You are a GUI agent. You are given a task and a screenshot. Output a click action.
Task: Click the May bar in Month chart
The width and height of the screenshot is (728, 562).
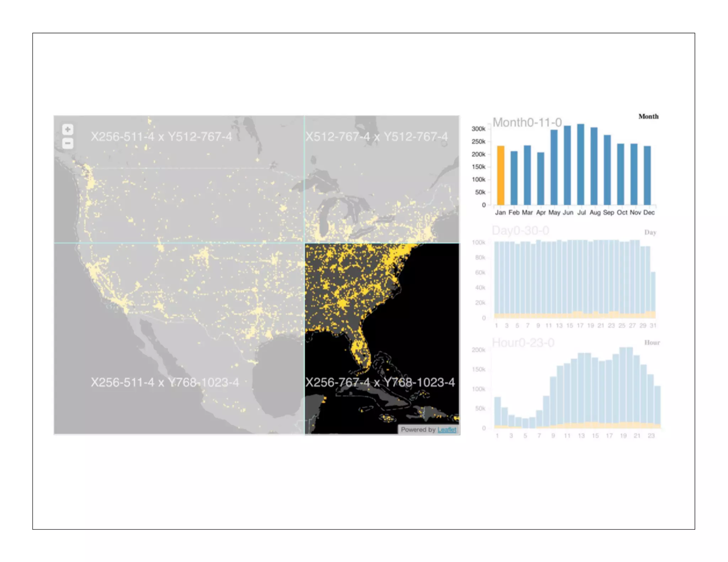pos(554,167)
